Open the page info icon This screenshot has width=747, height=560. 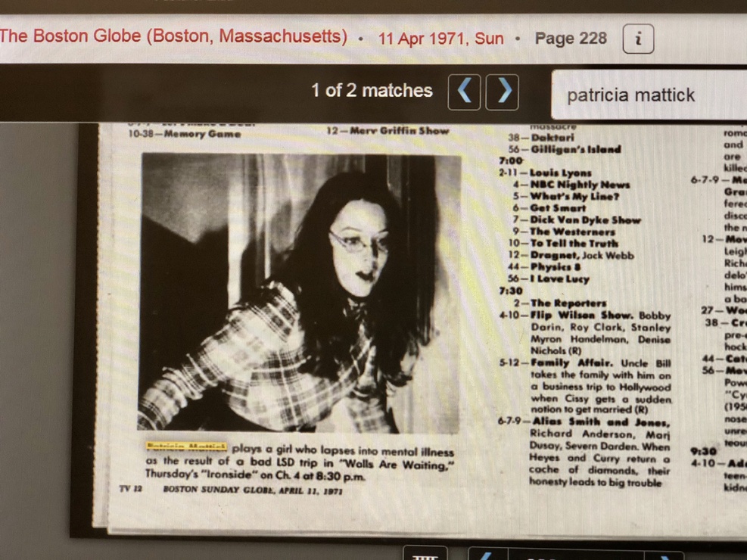point(638,39)
